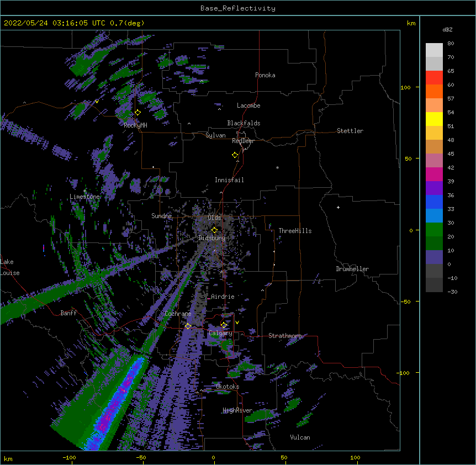
Task: Click the yellow diamond marker near RockyMH
Action: (x=138, y=113)
